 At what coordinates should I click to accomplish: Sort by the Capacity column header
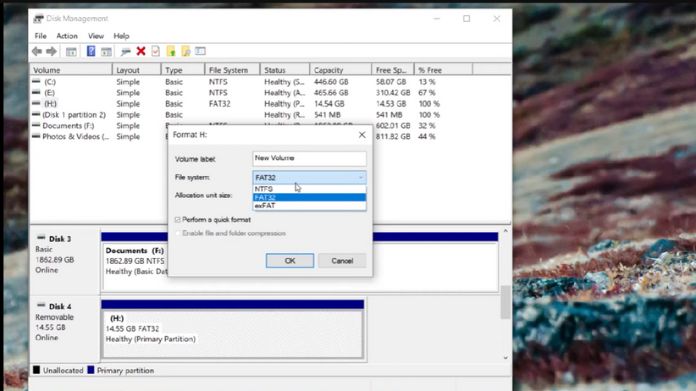click(x=340, y=70)
